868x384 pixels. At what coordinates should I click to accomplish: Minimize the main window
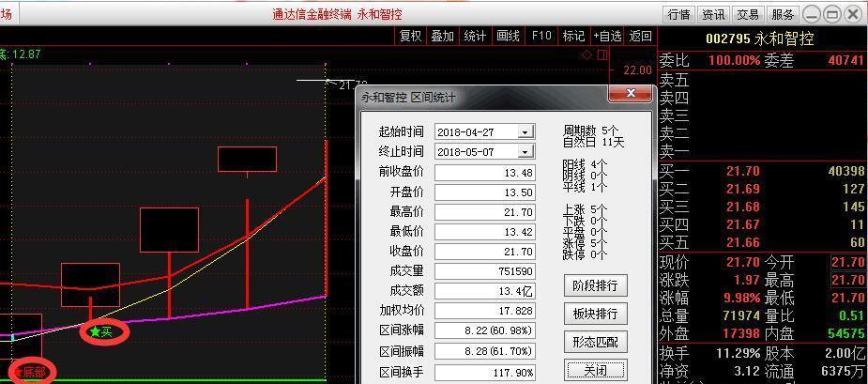point(812,14)
